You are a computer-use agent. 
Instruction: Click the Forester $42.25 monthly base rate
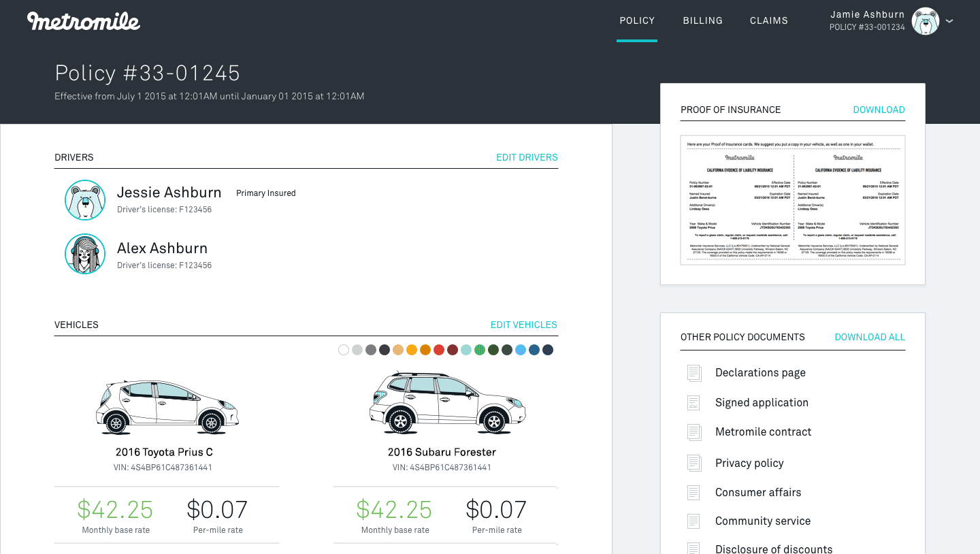coord(394,509)
